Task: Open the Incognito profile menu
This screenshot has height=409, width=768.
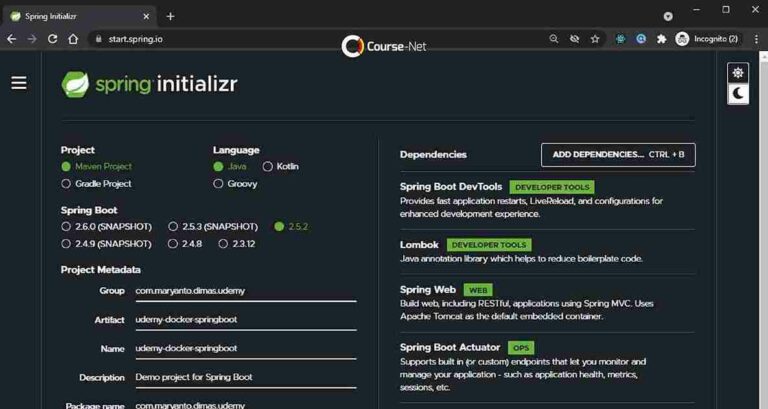Action: (708, 39)
